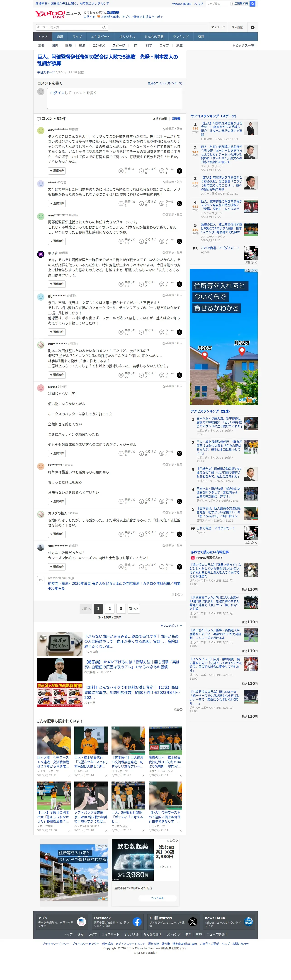Click the comment box ログインしてコメントを書く
The height and width of the screenshot is (980, 291).
[x=115, y=98]
